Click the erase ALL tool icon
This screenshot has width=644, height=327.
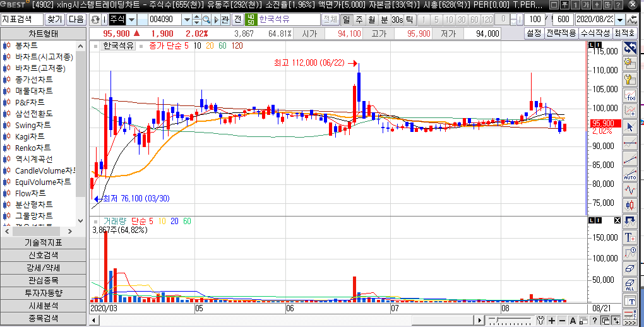coord(629,284)
